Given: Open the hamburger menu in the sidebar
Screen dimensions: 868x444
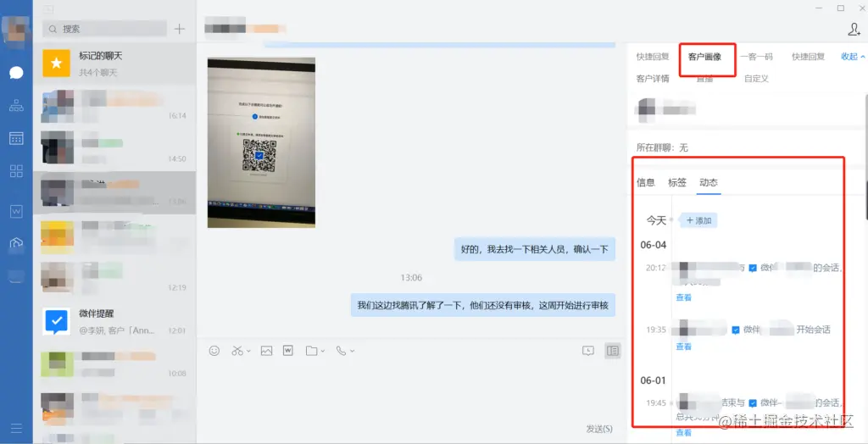Looking at the screenshot, I should pyautogui.click(x=16, y=428).
